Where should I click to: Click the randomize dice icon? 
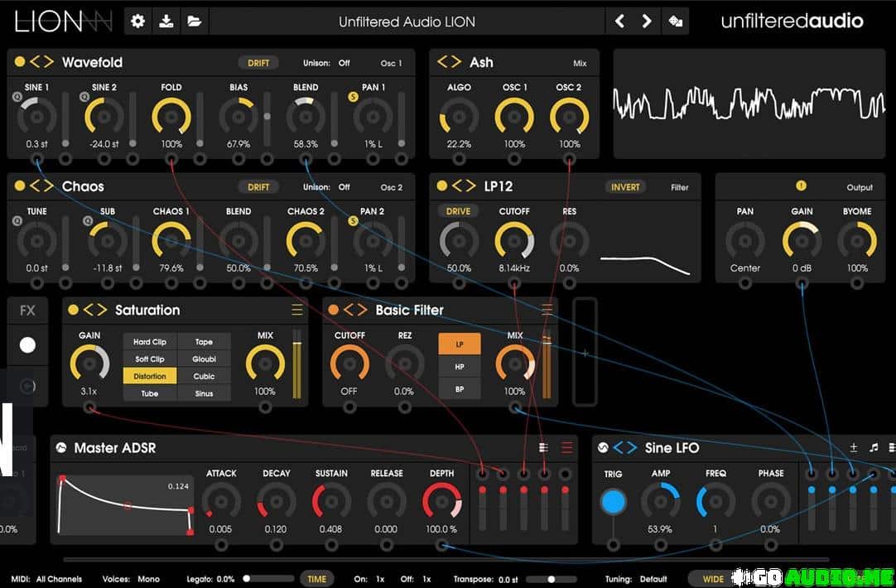point(676,22)
